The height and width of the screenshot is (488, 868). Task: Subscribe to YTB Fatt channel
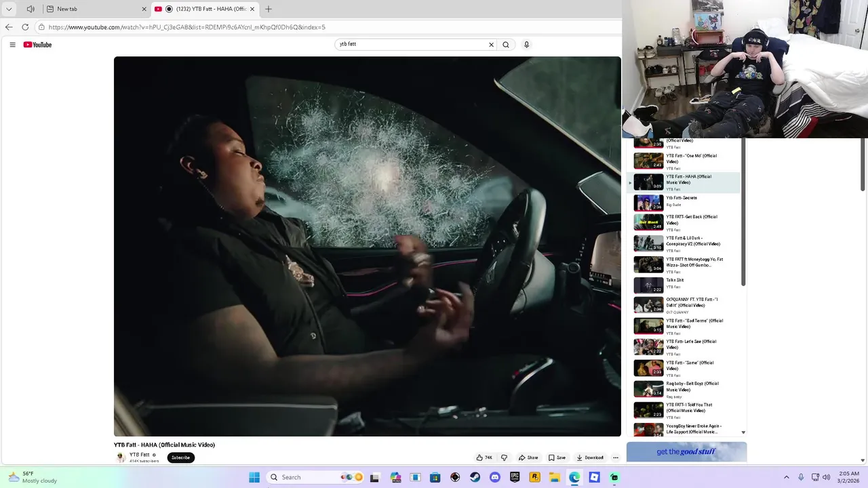[180, 457]
